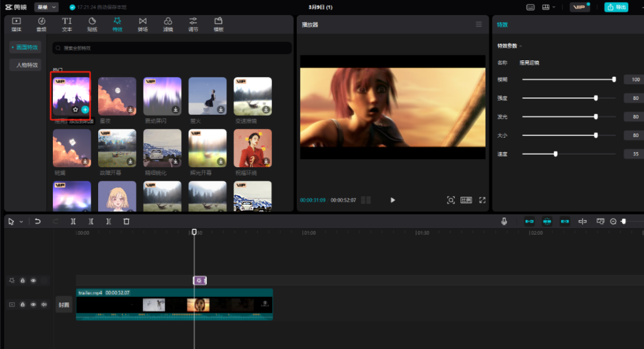Undo the last action

tap(38, 221)
